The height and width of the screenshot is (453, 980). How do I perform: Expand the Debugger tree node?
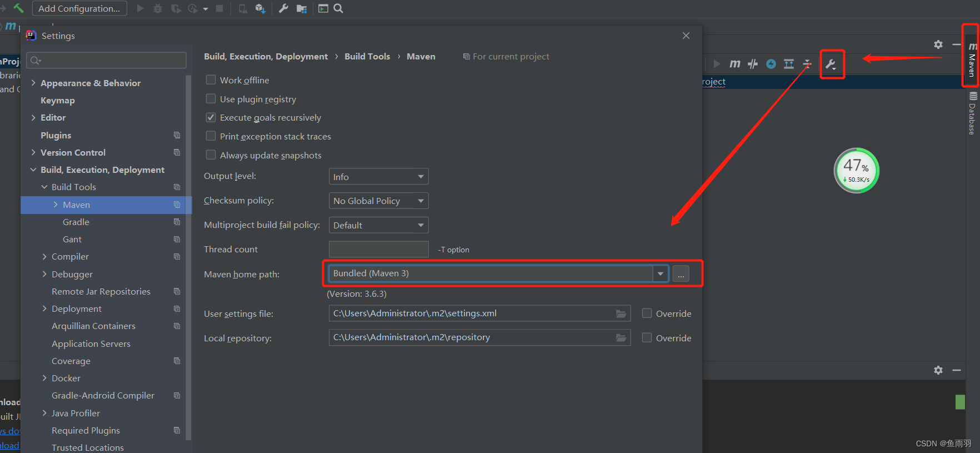[x=44, y=274]
